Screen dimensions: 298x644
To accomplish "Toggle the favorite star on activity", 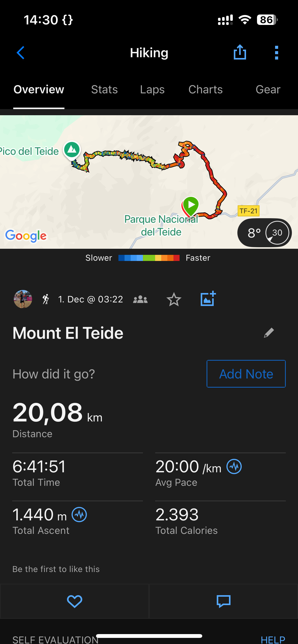I will pyautogui.click(x=174, y=299).
